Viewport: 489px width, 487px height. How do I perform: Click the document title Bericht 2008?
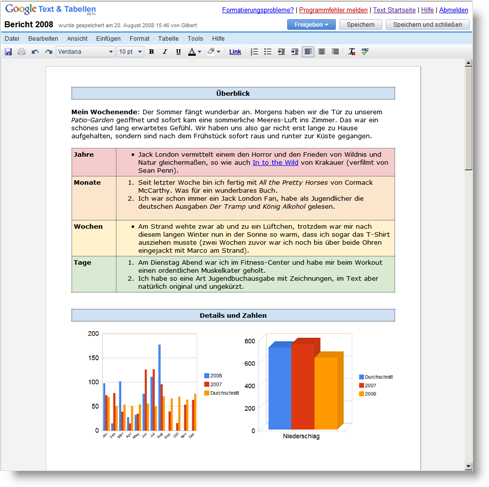coord(29,25)
